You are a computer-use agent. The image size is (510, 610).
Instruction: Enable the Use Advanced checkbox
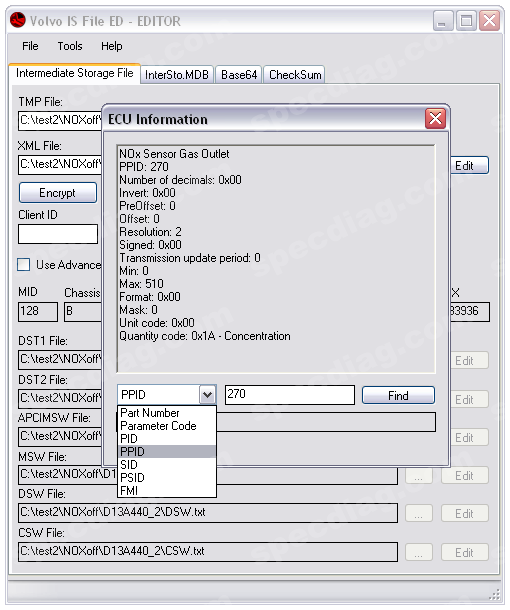(x=24, y=265)
